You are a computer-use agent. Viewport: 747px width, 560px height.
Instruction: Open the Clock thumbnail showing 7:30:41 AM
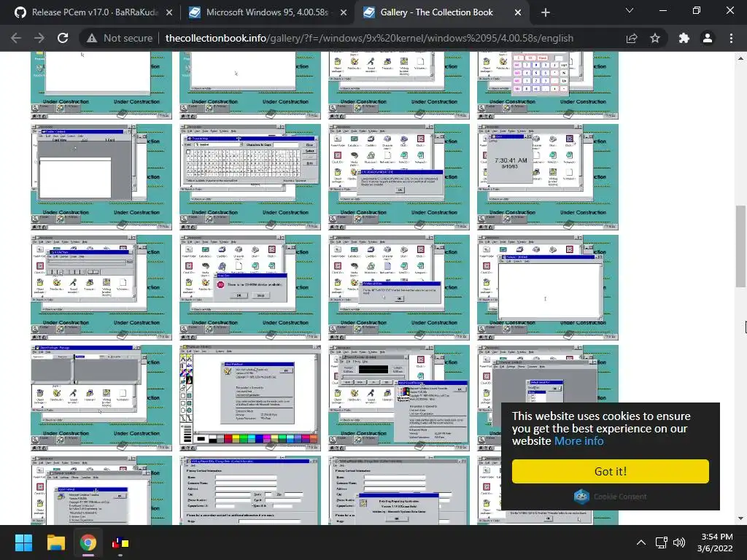click(x=548, y=177)
